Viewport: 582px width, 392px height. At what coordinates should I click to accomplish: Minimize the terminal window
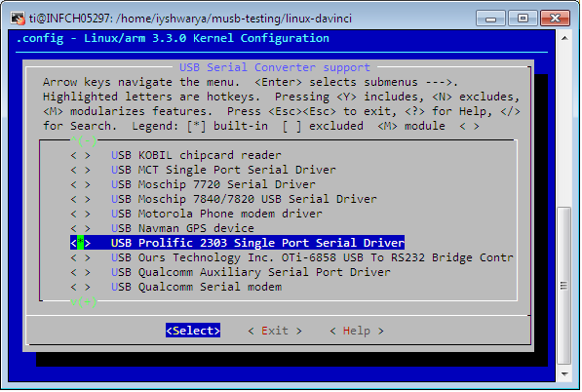pyautogui.click(x=490, y=19)
